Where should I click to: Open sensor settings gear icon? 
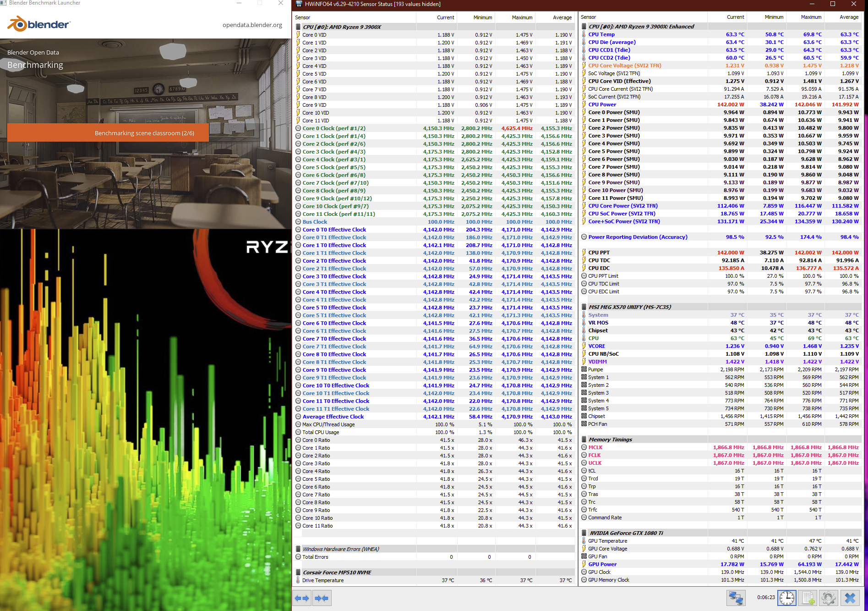click(x=829, y=598)
